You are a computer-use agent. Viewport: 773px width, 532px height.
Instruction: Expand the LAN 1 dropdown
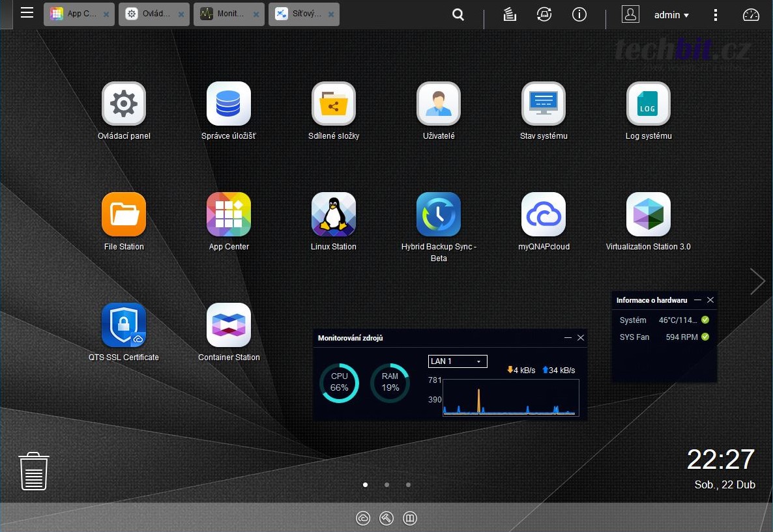[x=458, y=361]
